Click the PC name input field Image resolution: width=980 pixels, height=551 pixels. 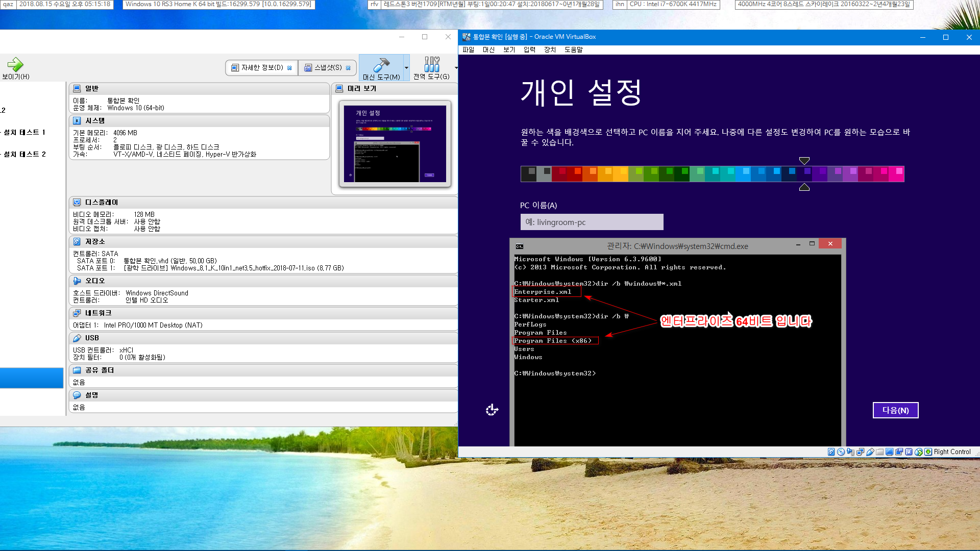[x=592, y=222]
